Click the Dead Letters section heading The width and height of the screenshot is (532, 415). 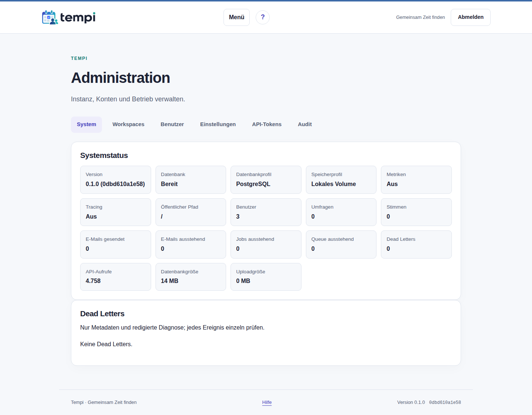(x=102, y=314)
